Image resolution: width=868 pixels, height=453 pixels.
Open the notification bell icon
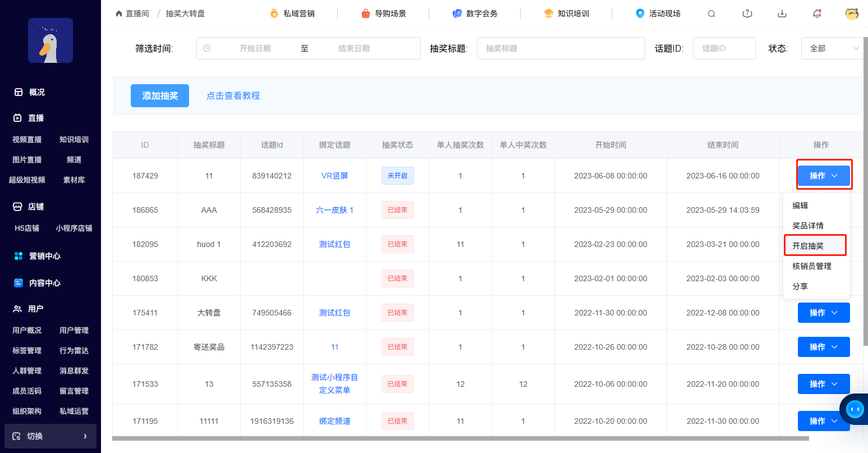[817, 13]
